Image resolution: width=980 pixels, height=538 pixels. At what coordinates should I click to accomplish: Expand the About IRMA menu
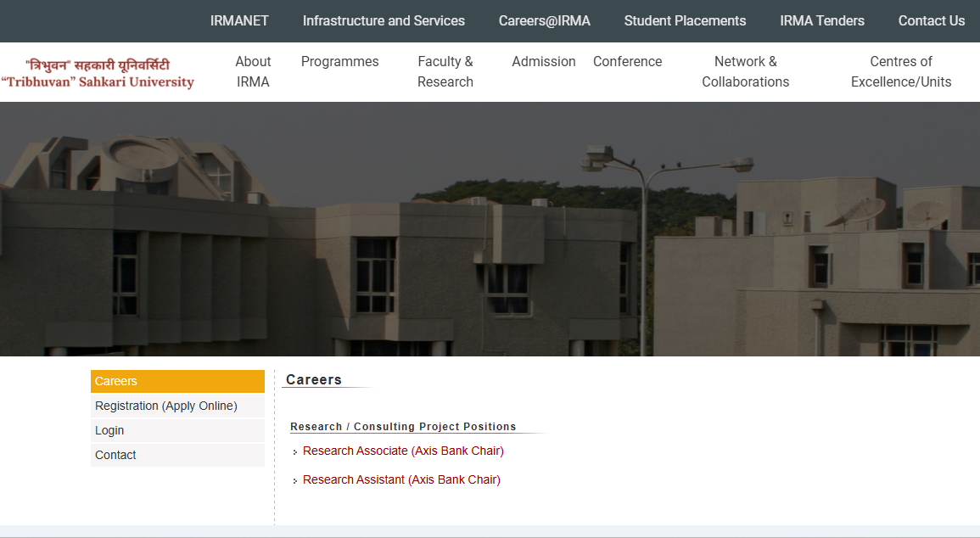[253, 72]
